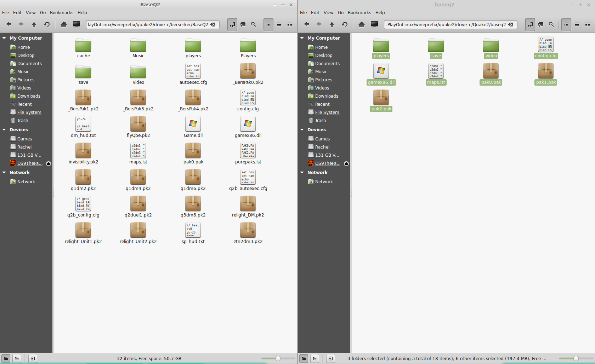
Task: Search files in BaseQ2 window
Action: click(254, 24)
